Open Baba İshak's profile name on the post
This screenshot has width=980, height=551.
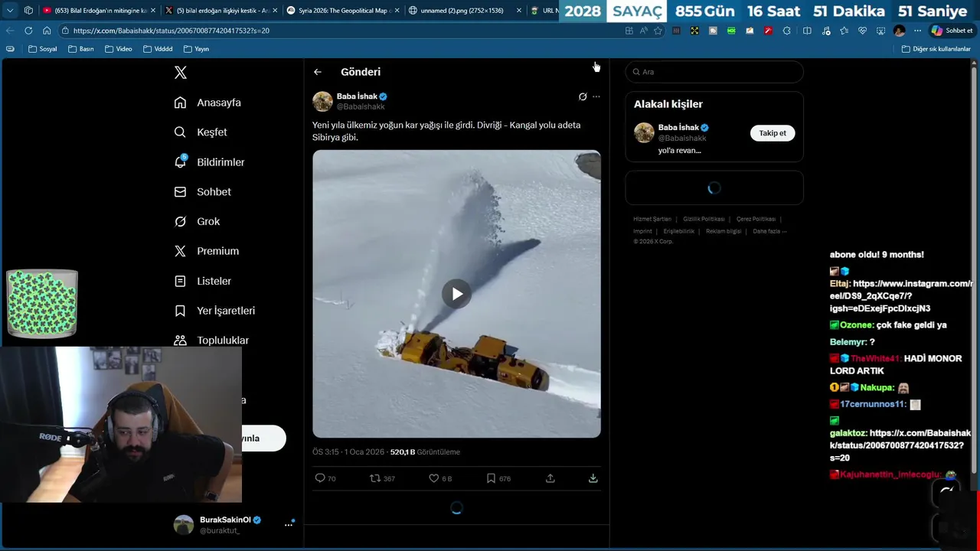point(357,96)
